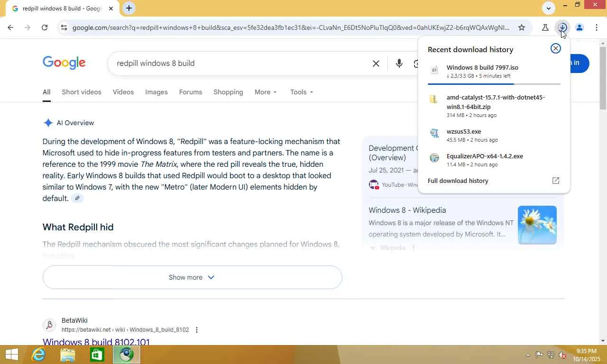Click the search query input field
This screenshot has height=364, width=607.
(x=239, y=64)
